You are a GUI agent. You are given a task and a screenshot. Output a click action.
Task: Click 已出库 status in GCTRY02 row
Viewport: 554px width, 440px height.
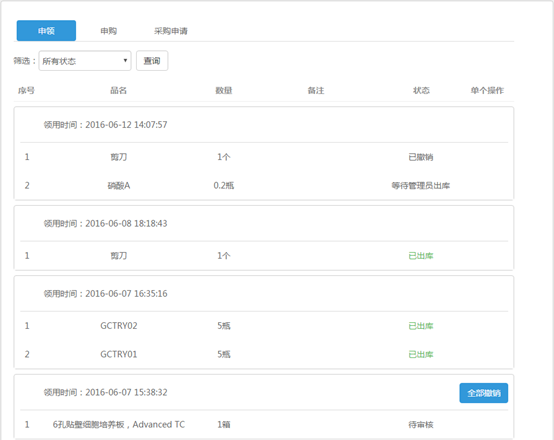pyautogui.click(x=421, y=326)
